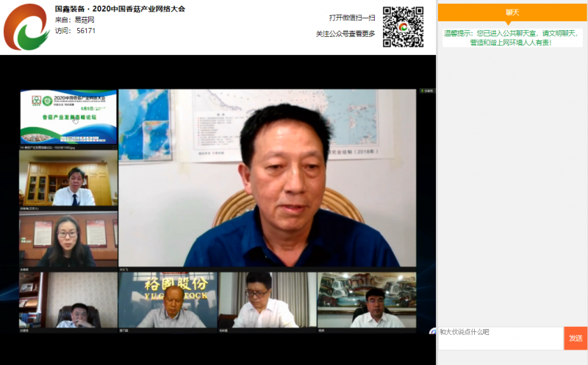Click the visit count 访问: 56171
The height and width of the screenshot is (365, 588).
coord(75,31)
